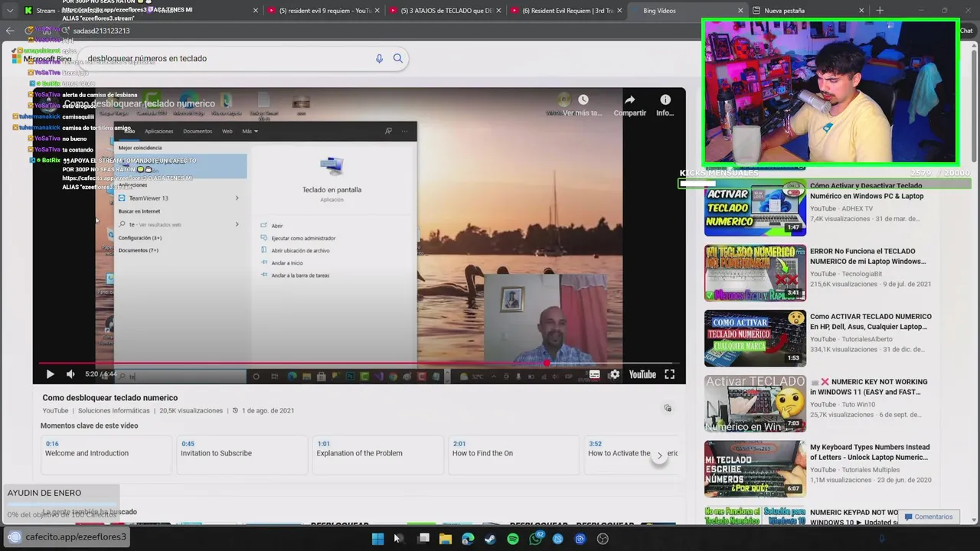Open 'Como ACTIVAR TECLADO NUMERICO En HP, Dell' link
This screenshot has height=551, width=980.
click(x=871, y=321)
